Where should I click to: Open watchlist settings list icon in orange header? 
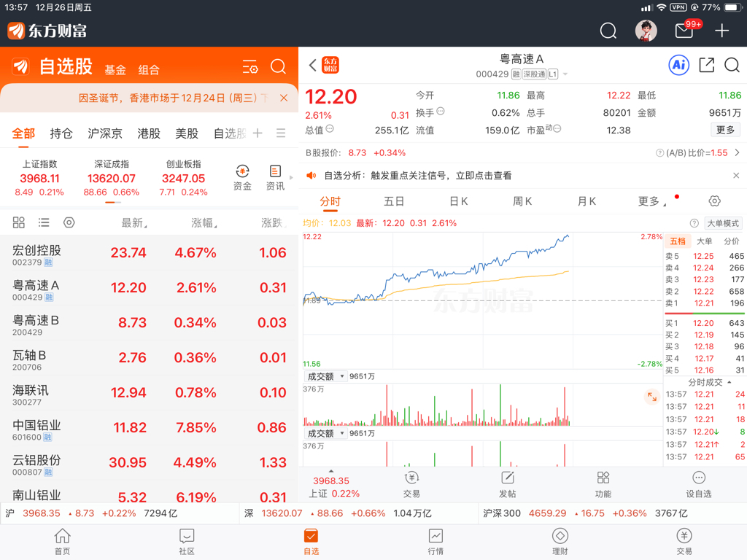coord(250,66)
